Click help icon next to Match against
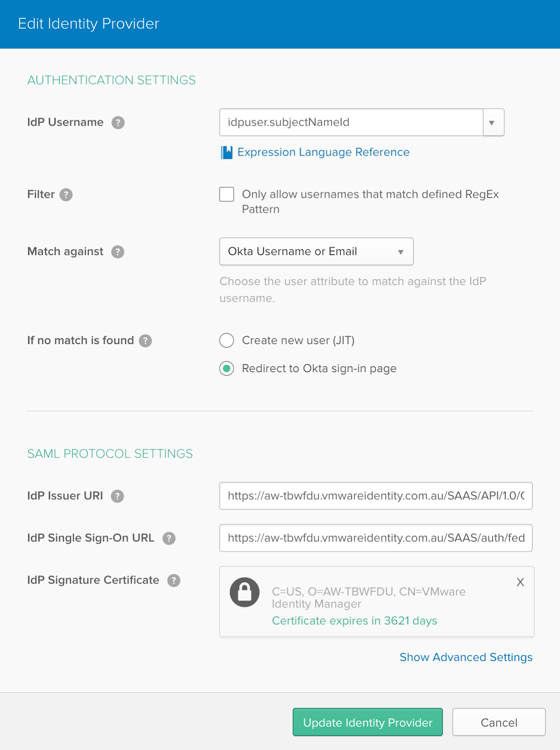560x750 pixels. click(118, 252)
